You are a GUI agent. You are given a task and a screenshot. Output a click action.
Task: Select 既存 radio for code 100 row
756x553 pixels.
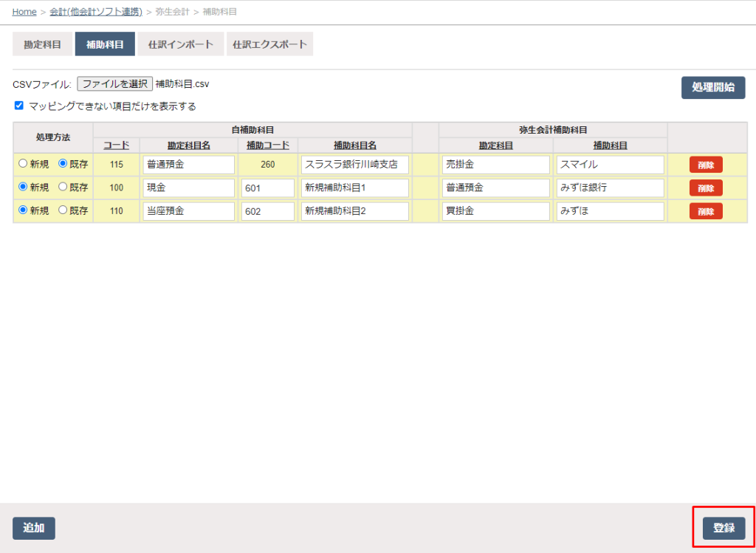(62, 187)
